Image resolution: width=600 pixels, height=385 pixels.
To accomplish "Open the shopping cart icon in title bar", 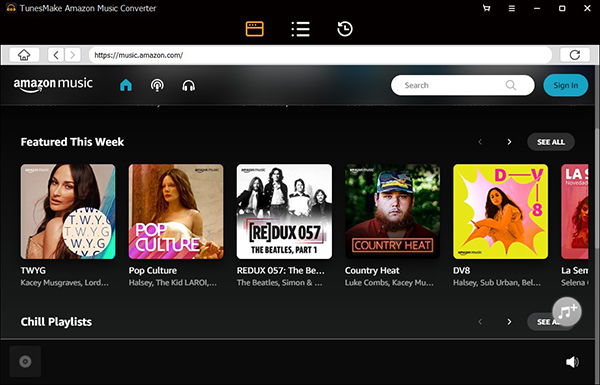I will 486,8.
